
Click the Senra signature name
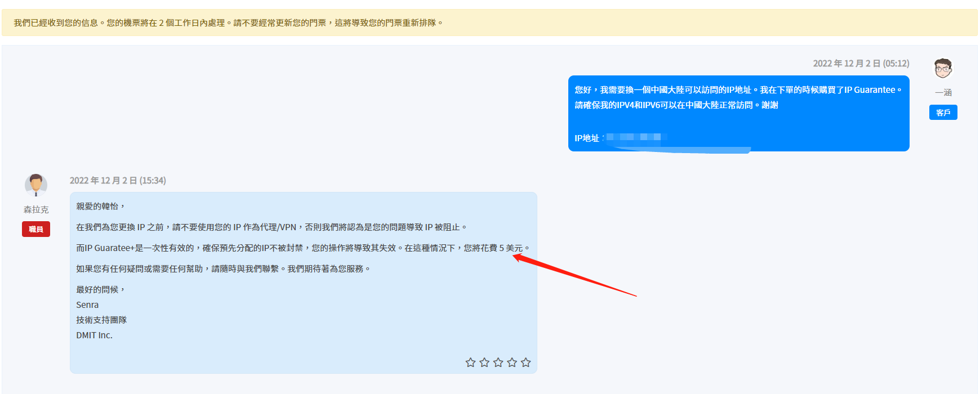87,305
